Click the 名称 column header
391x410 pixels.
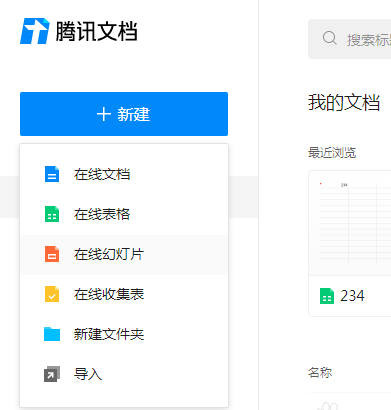coord(320,373)
